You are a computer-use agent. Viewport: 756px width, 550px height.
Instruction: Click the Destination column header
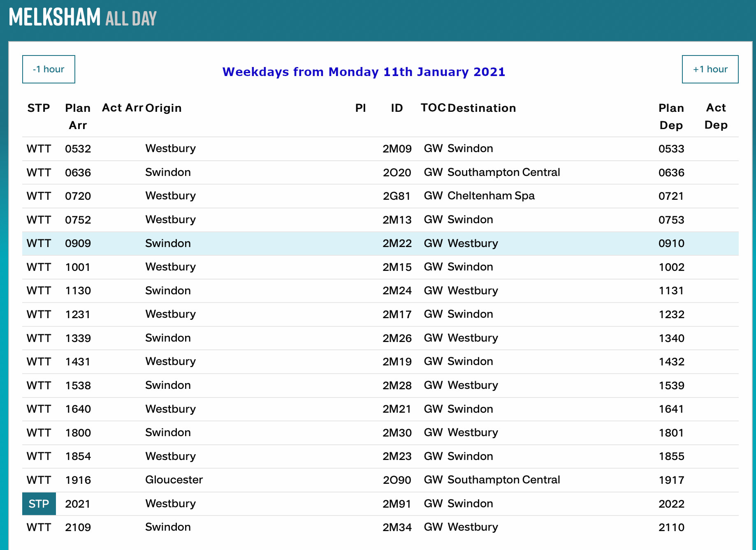(482, 108)
